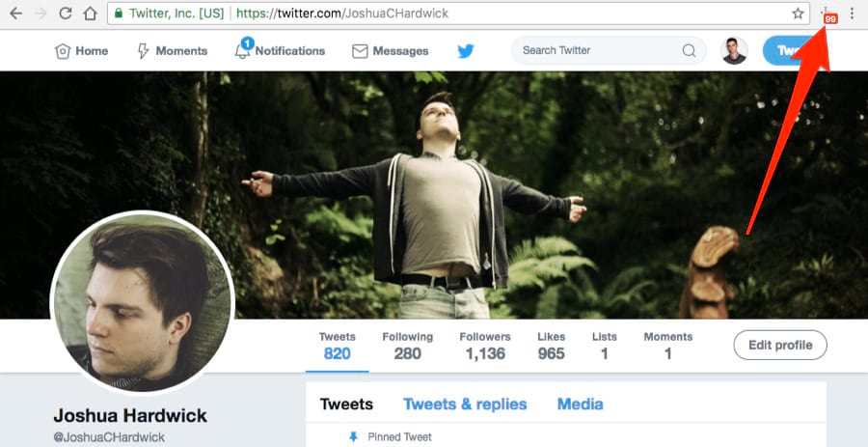Bookmark page with star icon
This screenshot has height=447, width=868.
[798, 14]
